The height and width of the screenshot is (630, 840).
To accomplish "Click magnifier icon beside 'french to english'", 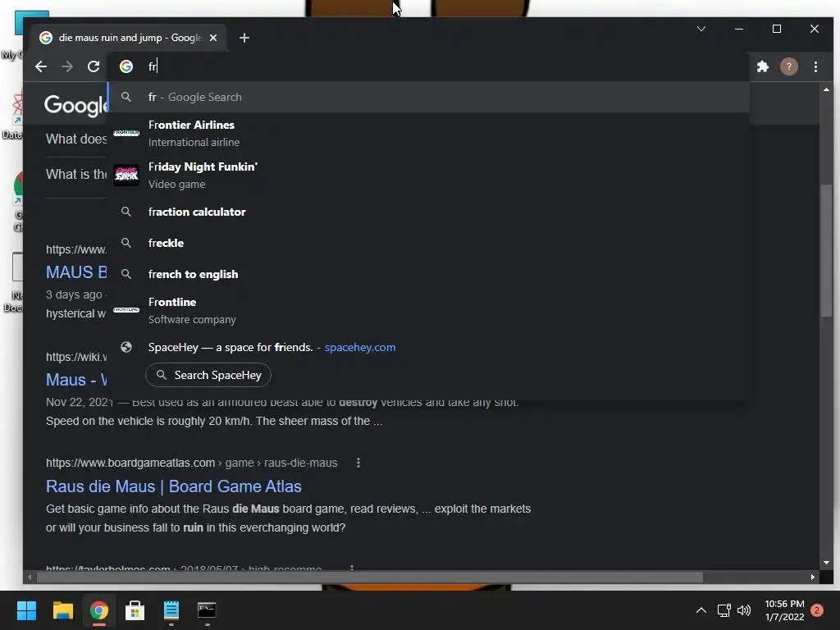I will click(x=126, y=274).
